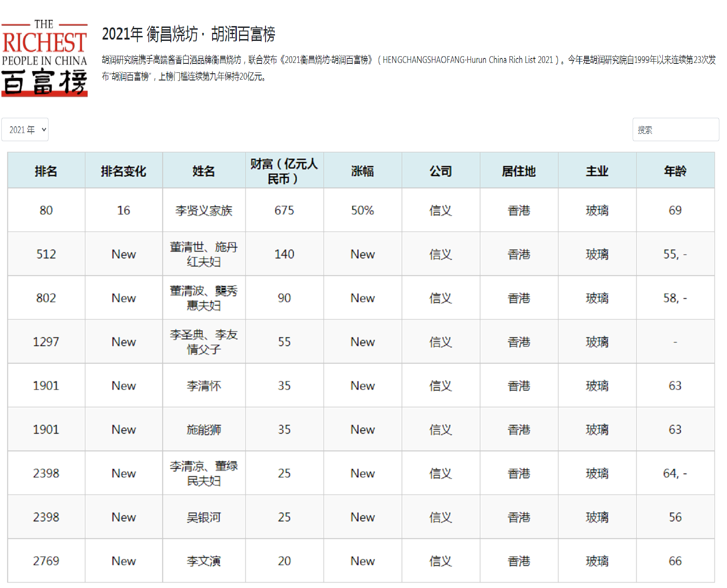Sort by 排名变化 column header
This screenshot has width=727, height=588.
coord(124,171)
